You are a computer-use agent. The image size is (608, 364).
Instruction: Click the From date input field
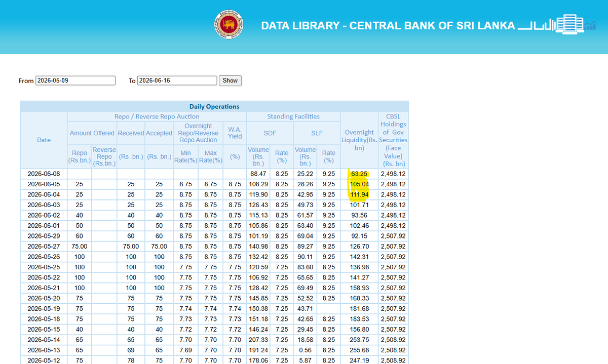click(75, 80)
